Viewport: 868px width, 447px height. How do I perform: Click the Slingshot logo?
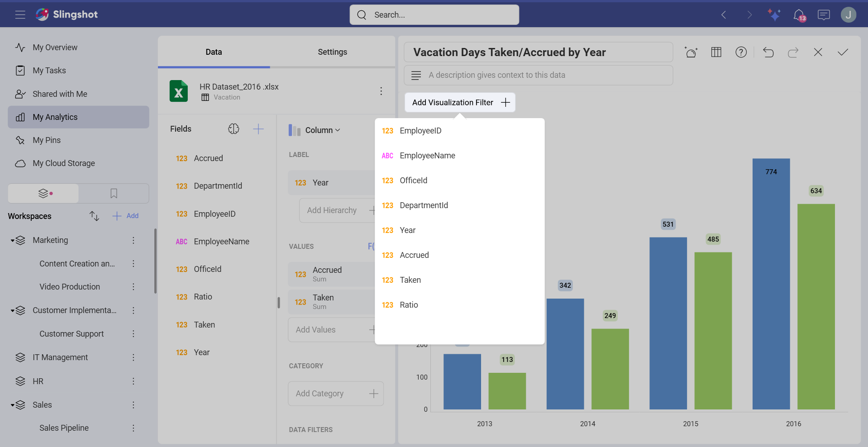pyautogui.click(x=67, y=14)
